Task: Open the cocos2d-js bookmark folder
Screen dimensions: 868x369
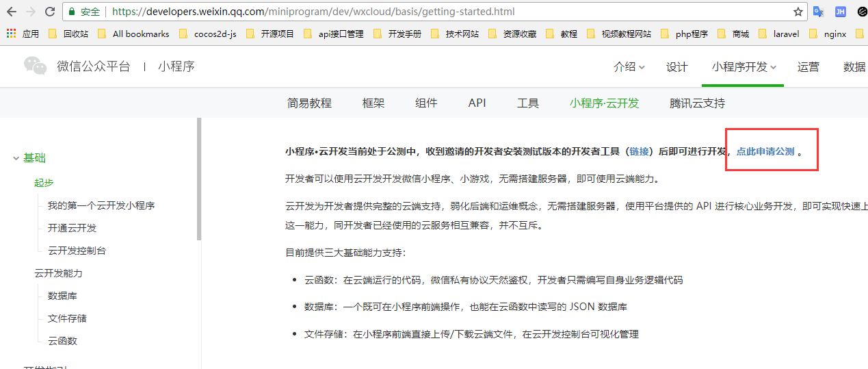Action: tap(208, 34)
